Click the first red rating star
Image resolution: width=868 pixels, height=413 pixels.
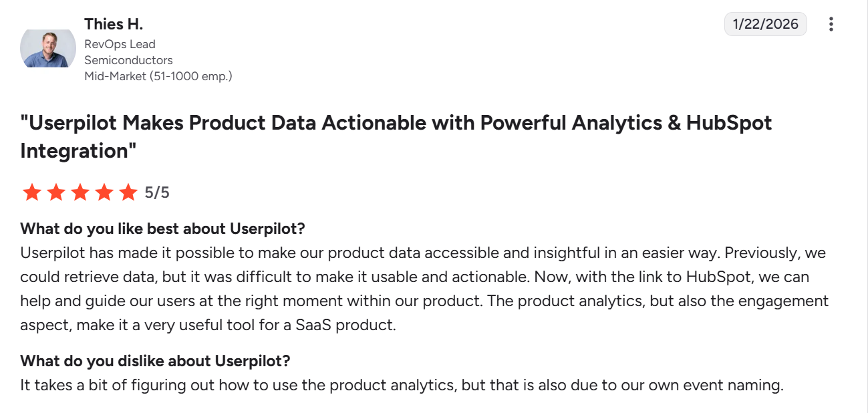[31, 192]
